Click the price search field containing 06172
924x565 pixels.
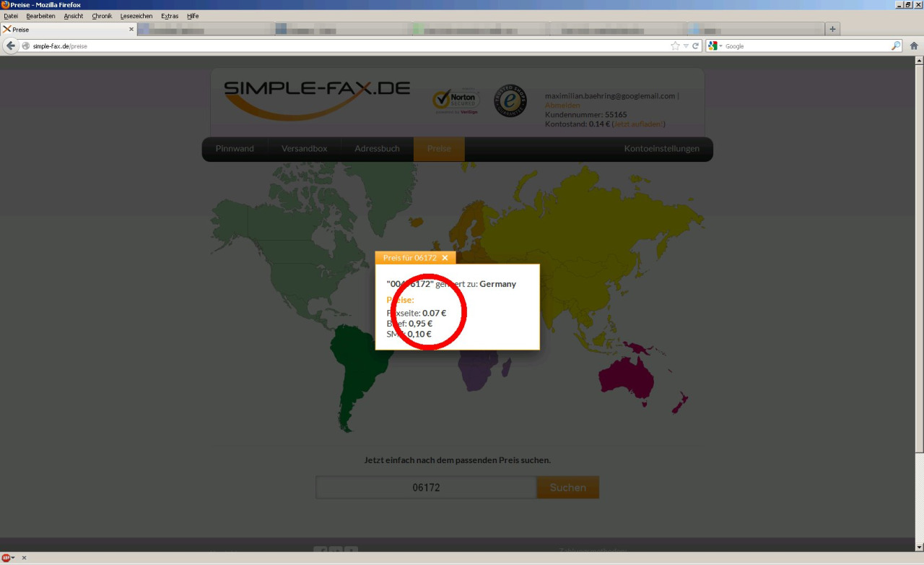(x=426, y=488)
